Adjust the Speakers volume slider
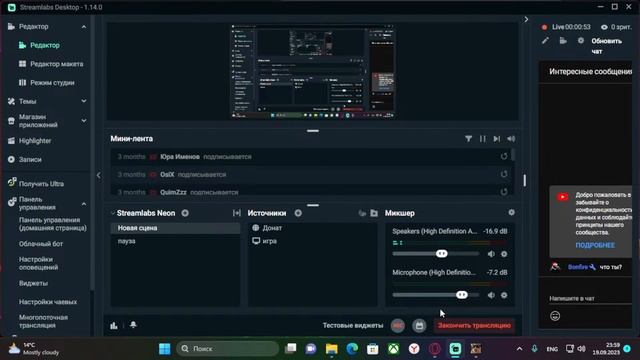 point(441,253)
